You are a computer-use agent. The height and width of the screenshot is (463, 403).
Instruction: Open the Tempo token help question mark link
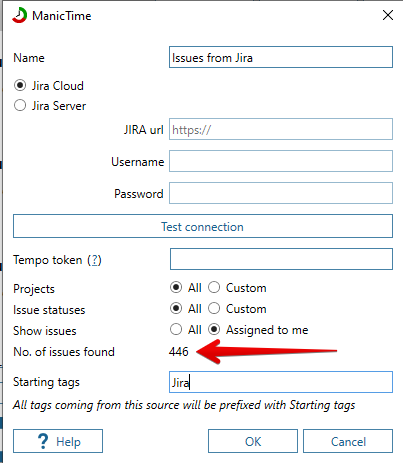coord(94,260)
